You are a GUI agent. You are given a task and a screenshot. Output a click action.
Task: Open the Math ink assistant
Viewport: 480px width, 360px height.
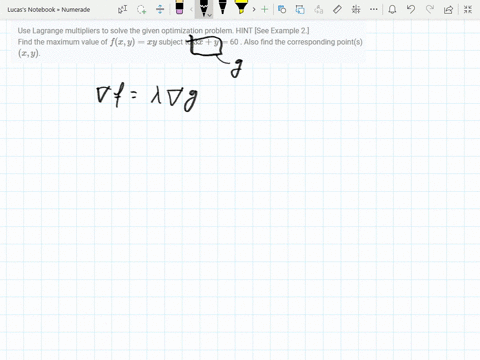356,9
